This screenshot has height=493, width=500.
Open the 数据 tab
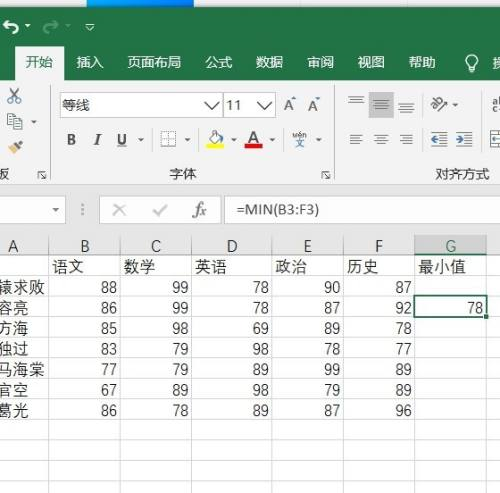[x=269, y=63]
